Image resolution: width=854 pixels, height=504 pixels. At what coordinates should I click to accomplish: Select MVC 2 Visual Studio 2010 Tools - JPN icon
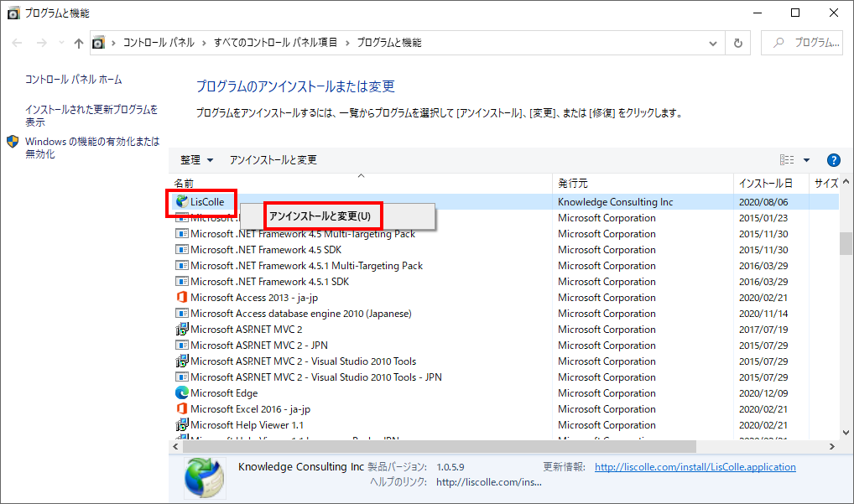pyautogui.click(x=181, y=377)
